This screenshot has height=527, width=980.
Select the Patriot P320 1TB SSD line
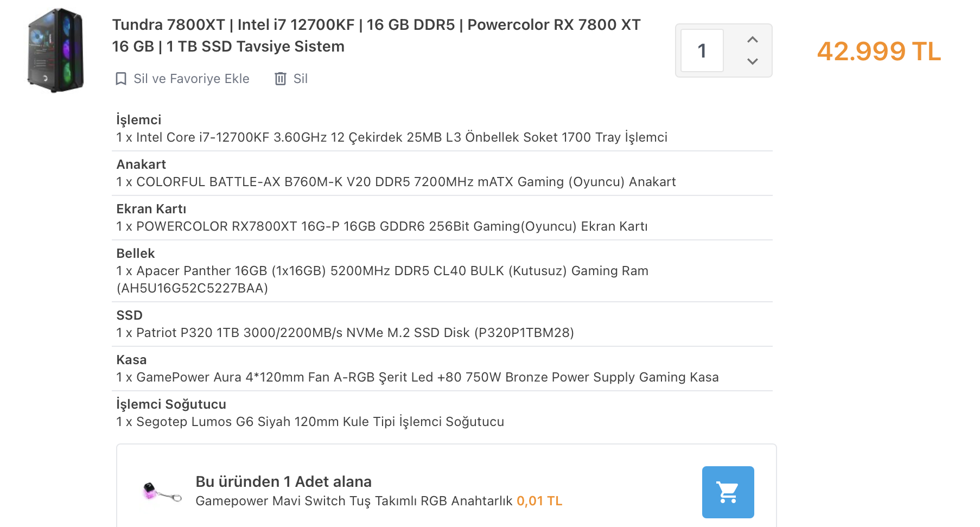[345, 333]
